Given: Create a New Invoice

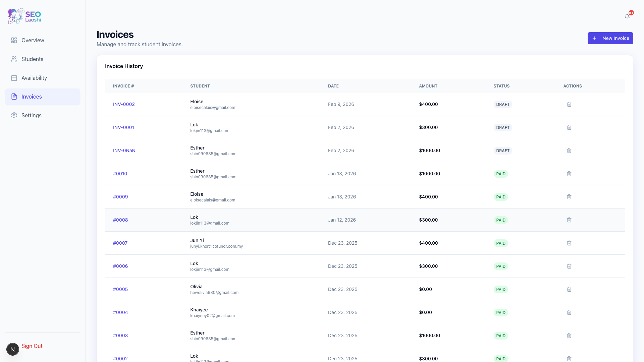Looking at the screenshot, I should point(610,38).
